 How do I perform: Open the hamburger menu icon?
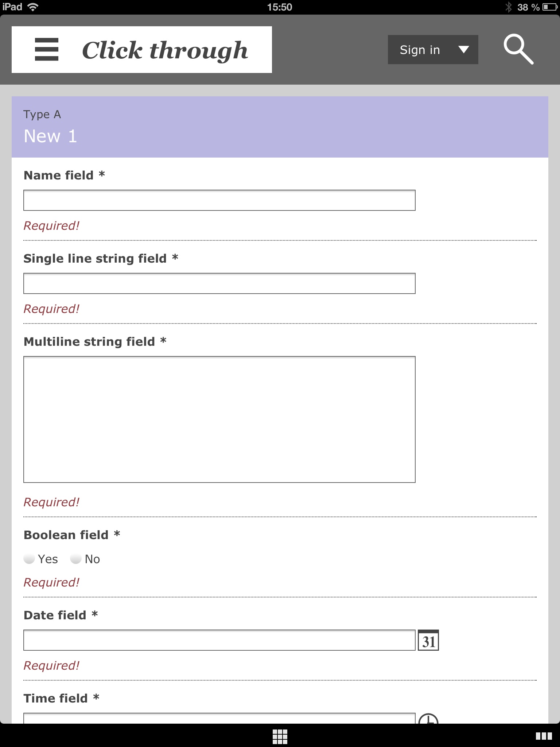[47, 50]
